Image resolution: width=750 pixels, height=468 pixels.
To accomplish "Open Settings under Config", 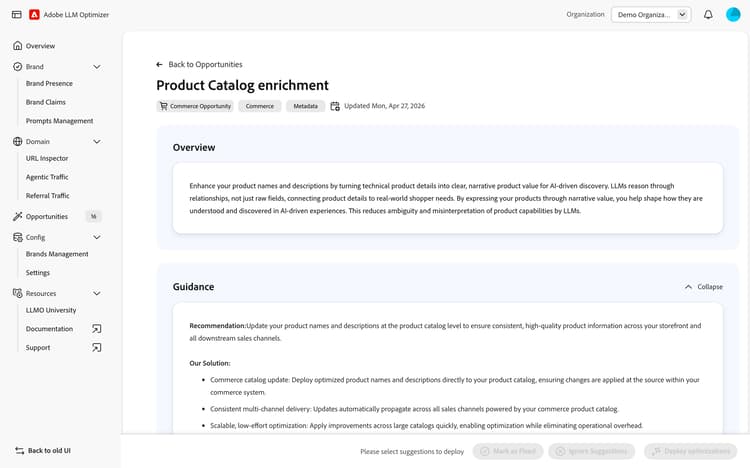I will pyautogui.click(x=37, y=272).
